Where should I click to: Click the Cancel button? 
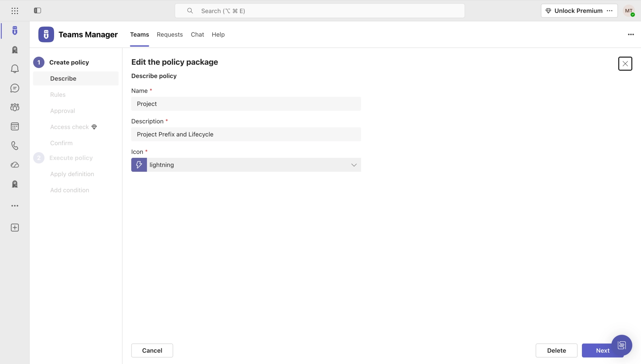(x=152, y=350)
